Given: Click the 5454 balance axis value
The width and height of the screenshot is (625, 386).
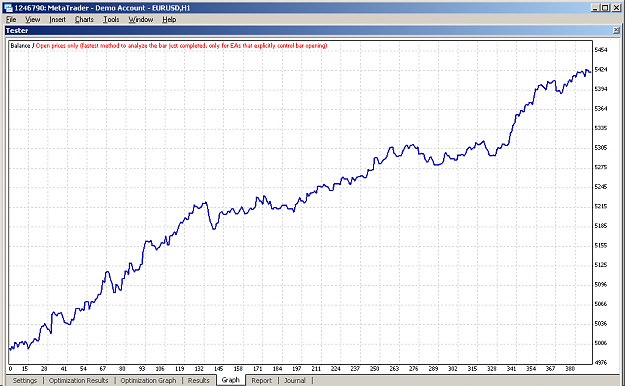Looking at the screenshot, I should [601, 50].
